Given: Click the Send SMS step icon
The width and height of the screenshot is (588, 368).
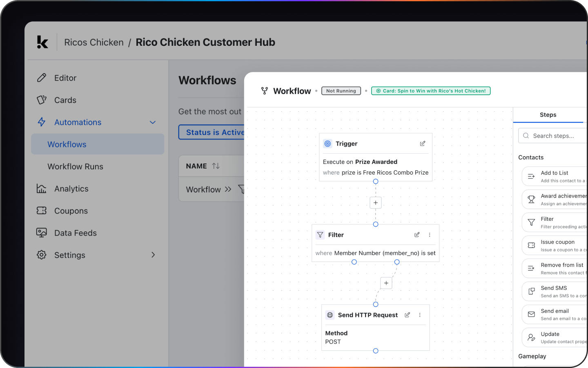Looking at the screenshot, I should (531, 292).
